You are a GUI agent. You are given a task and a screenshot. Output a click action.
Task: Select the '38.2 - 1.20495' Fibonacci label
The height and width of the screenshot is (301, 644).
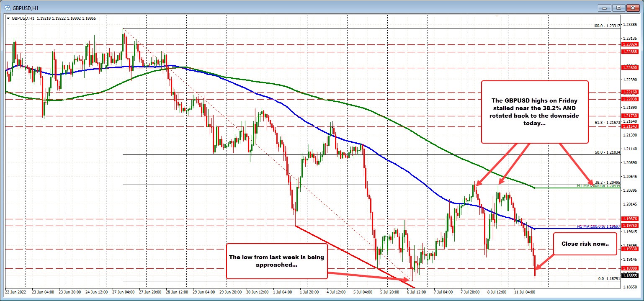[608, 182]
